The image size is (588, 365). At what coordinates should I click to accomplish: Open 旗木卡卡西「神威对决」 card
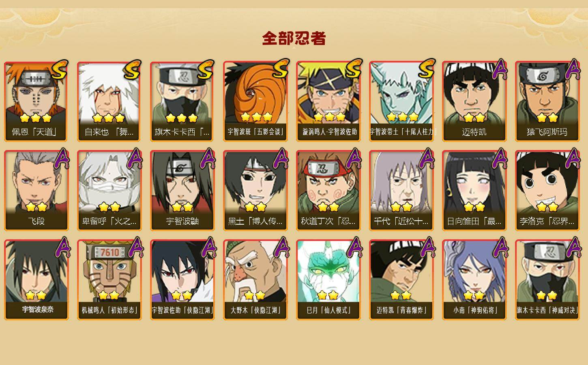click(547, 280)
